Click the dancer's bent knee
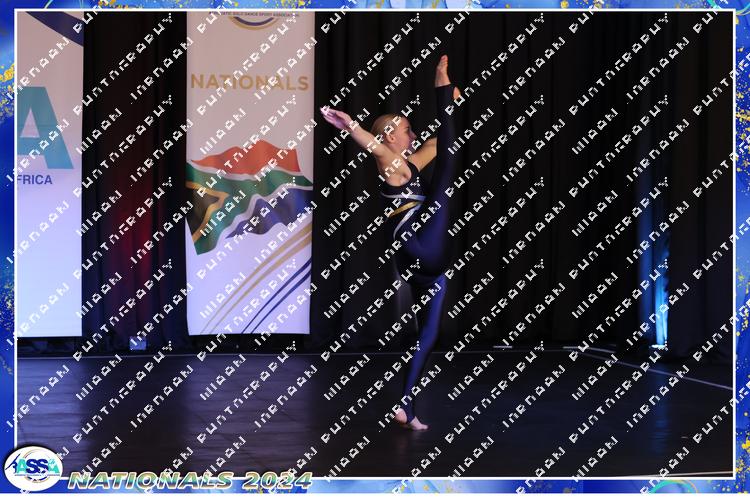Viewport: 750px width, 500px height. [x=411, y=269]
